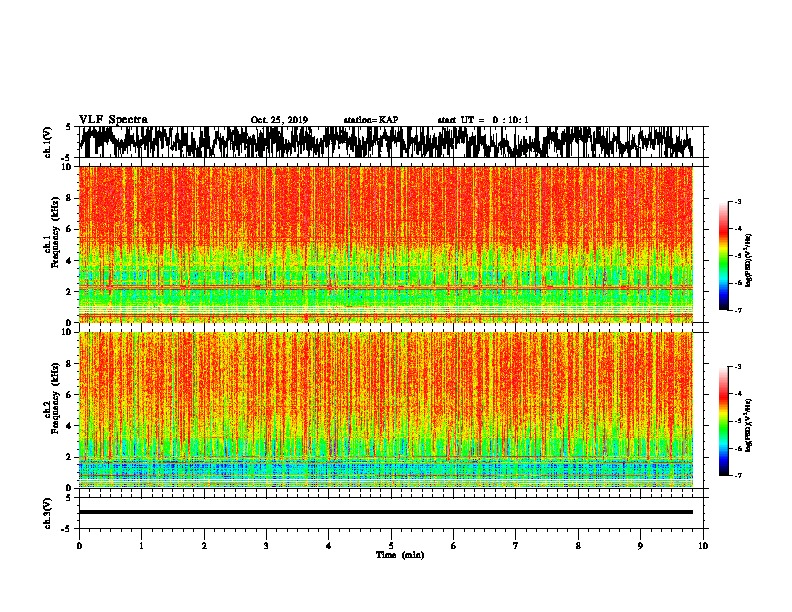
Task: Click the 'ch.1(V)' waveform axis label
Action: coord(48,142)
